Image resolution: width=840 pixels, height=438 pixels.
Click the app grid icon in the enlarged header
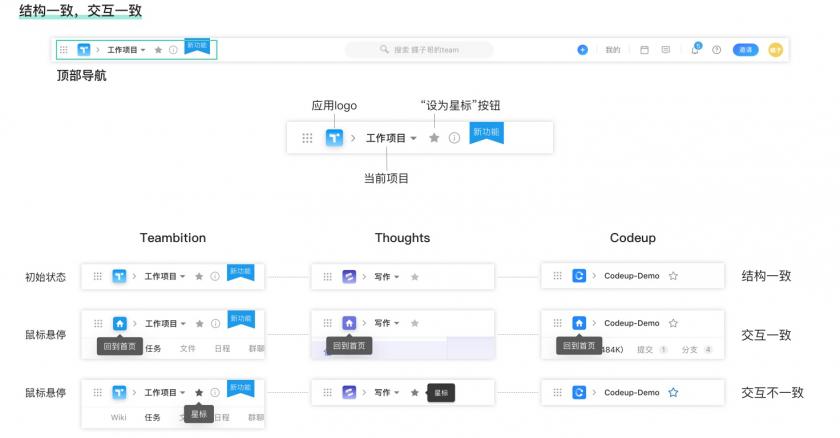click(x=307, y=138)
